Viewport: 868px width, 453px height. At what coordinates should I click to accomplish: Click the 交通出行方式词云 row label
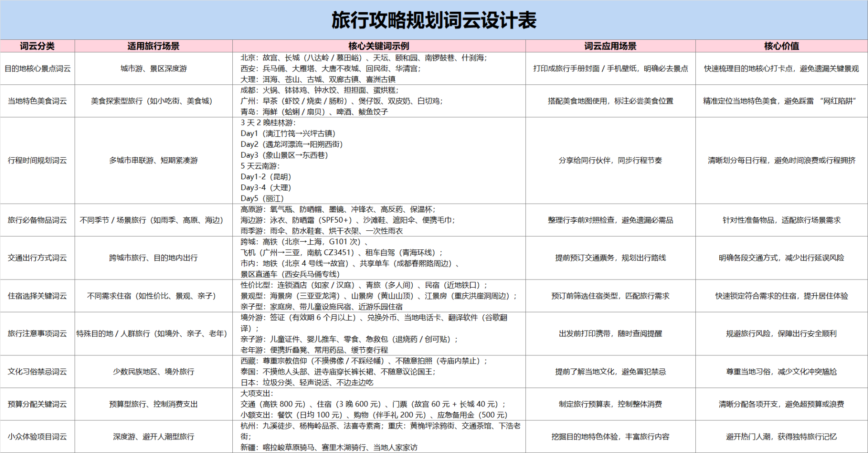click(x=38, y=258)
